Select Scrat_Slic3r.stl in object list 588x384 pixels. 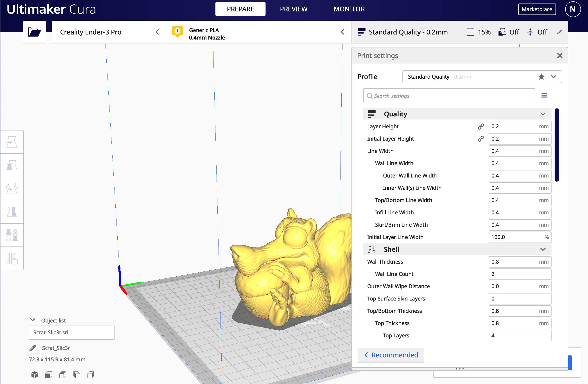(x=72, y=333)
